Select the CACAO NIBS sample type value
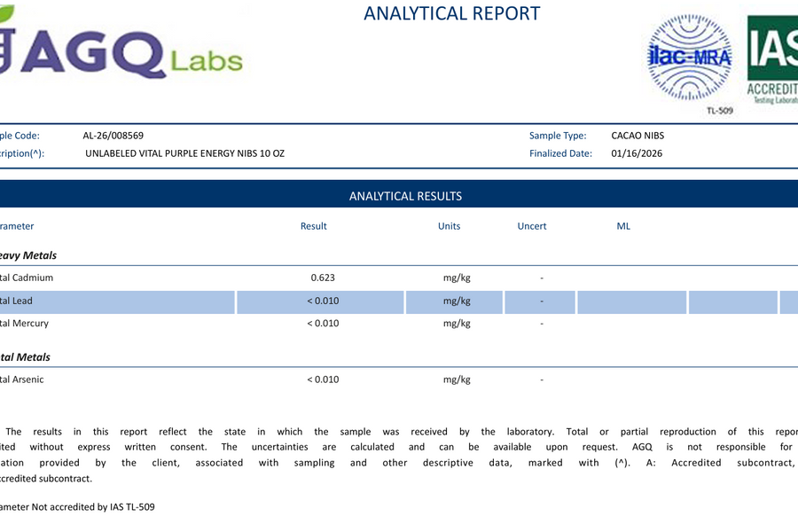Image resolution: width=798 pixels, height=532 pixels. pyautogui.click(x=638, y=136)
